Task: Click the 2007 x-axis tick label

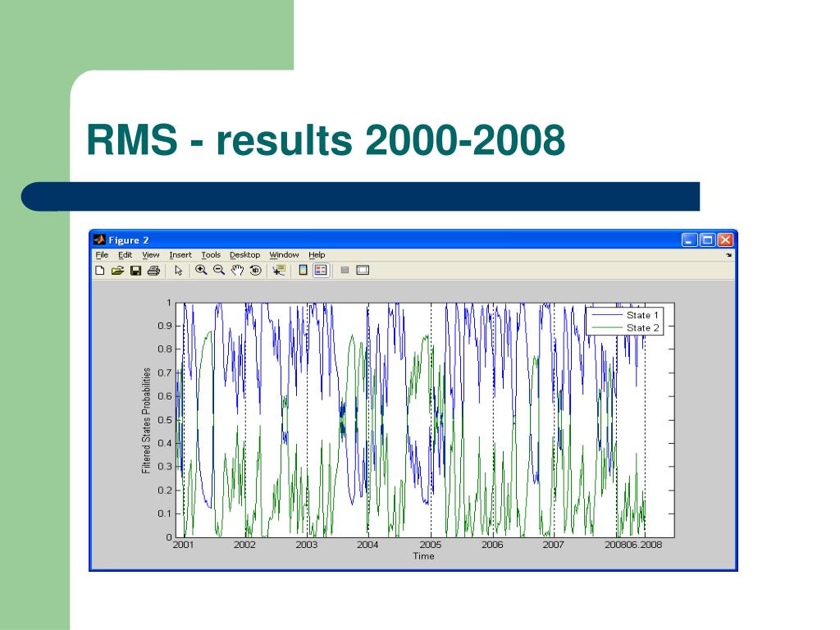Action: (553, 545)
